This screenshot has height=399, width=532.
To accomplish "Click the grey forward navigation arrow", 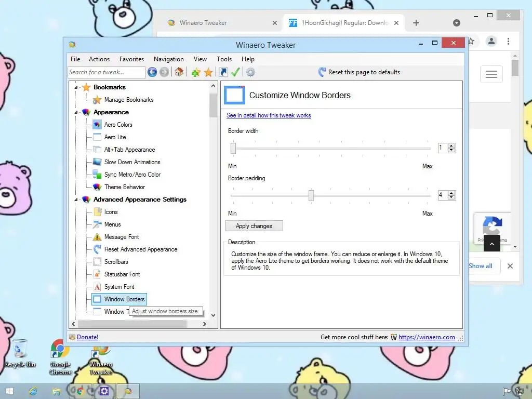I will tap(164, 72).
